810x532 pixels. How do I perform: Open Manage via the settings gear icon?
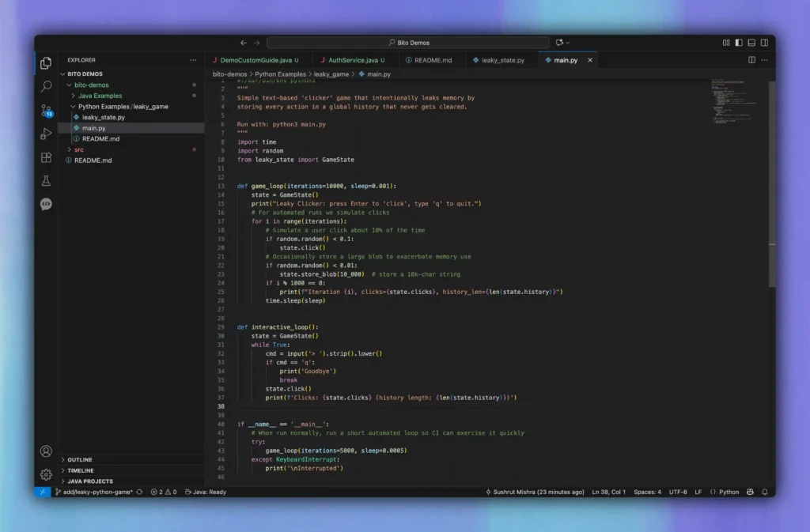(45, 473)
